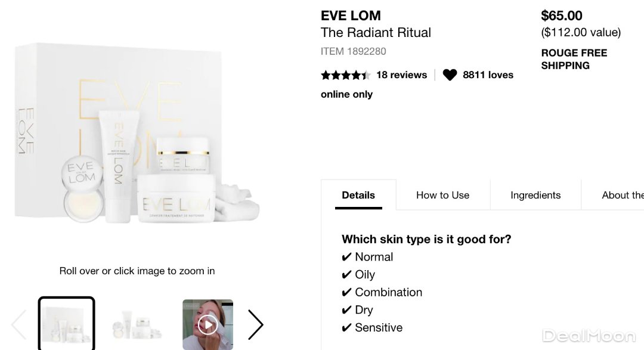The height and width of the screenshot is (350, 644).
Task: Click the heart loves icon
Action: [450, 75]
